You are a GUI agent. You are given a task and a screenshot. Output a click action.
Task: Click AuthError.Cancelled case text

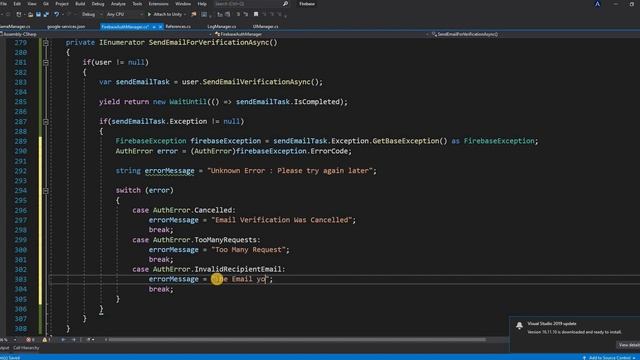pos(192,210)
